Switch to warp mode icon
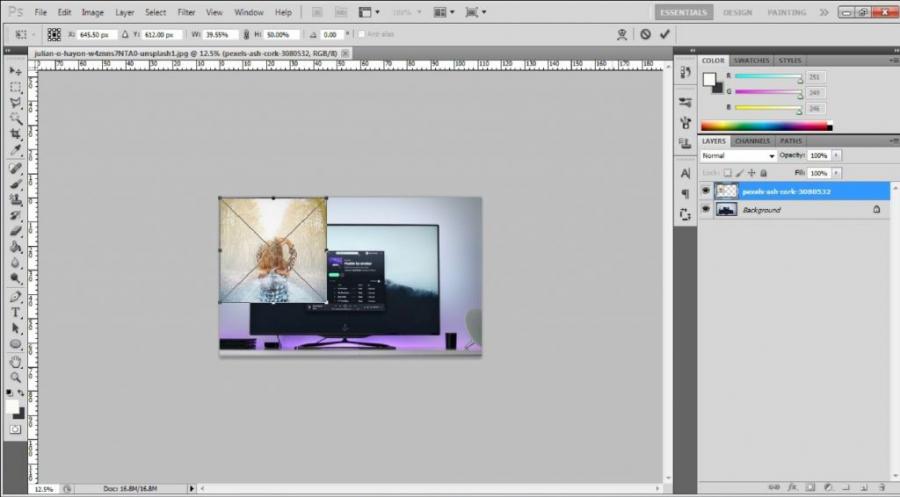900x497 pixels. [622, 34]
